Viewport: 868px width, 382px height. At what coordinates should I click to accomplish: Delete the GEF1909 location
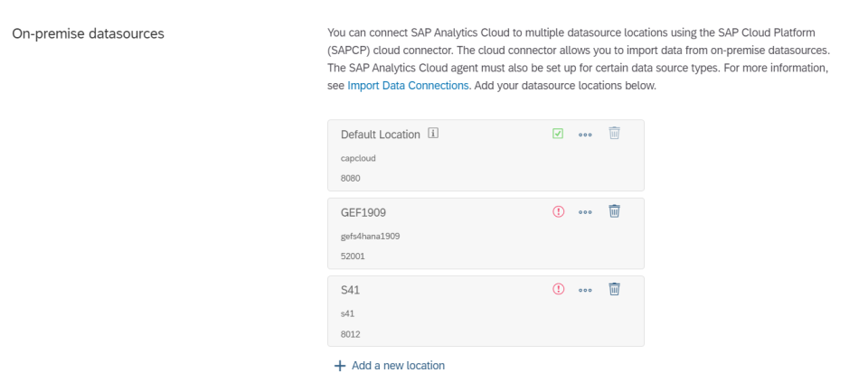(x=615, y=211)
